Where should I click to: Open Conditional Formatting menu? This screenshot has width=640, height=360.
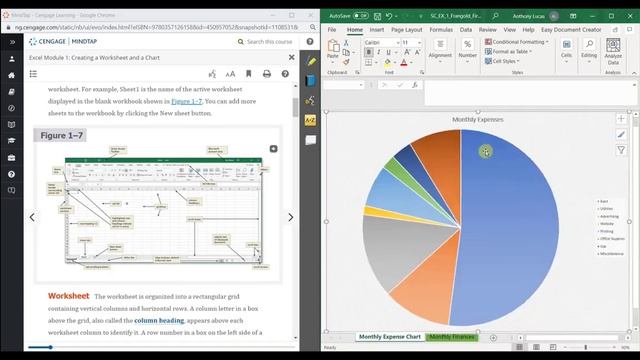[516, 42]
